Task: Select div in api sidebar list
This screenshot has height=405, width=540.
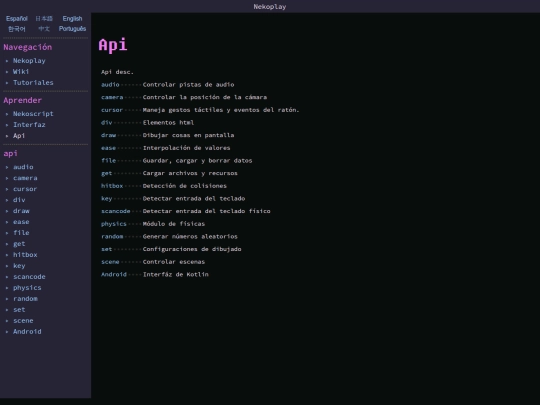Action: [x=19, y=200]
